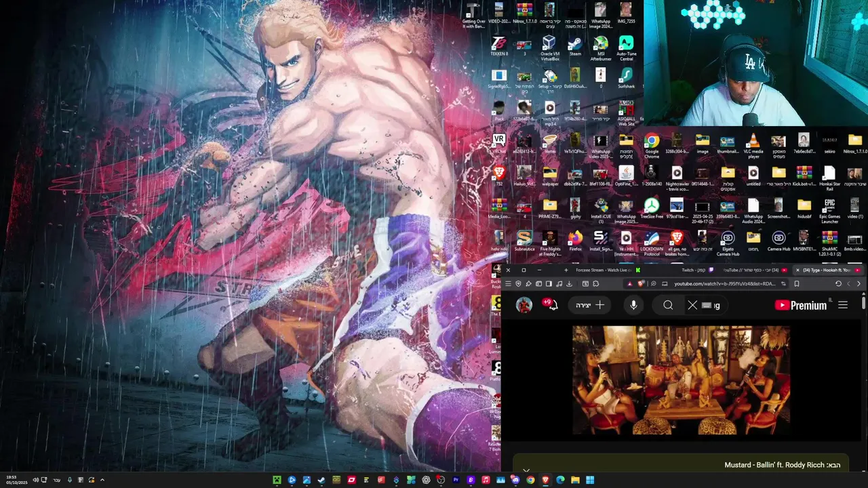Open YouTube guide hamburger menu
This screenshot has height=488, width=868.
[843, 305]
